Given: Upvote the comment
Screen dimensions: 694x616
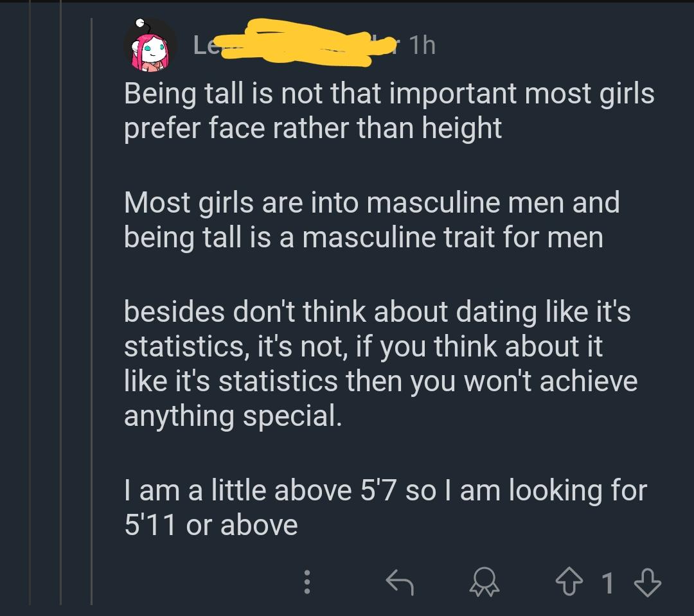Looking at the screenshot, I should pos(569,581).
